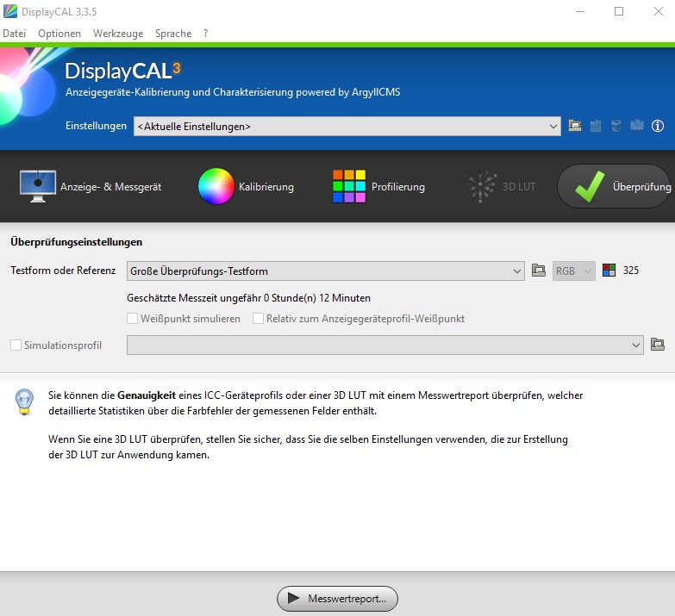Maximize the DisplayCAL window
Viewport: 675px width, 616px height.
(619, 11)
